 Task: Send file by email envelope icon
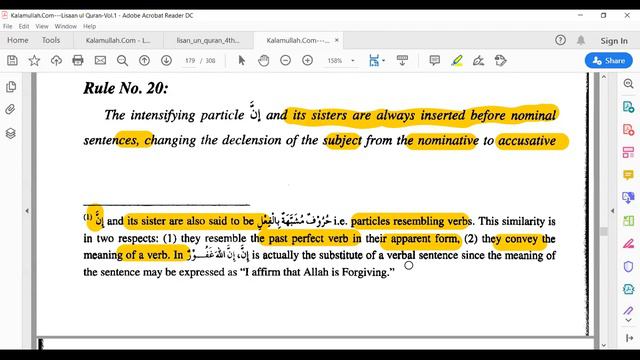(x=100, y=60)
